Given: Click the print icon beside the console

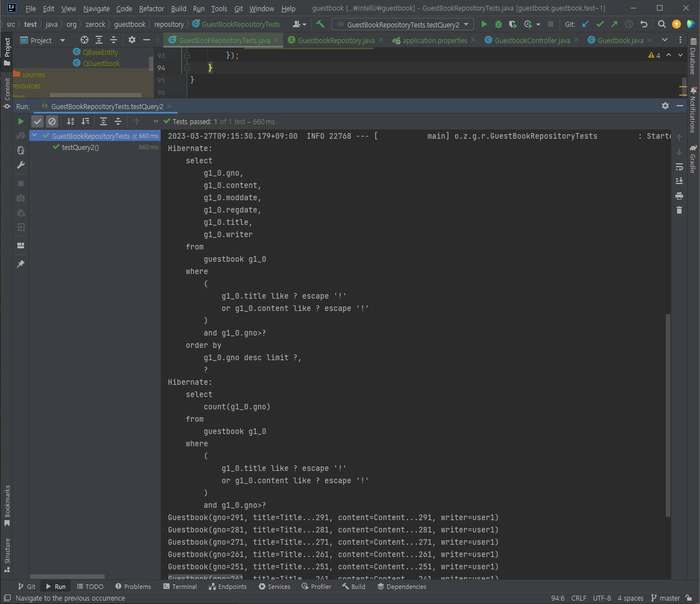Looking at the screenshot, I should coord(679,196).
